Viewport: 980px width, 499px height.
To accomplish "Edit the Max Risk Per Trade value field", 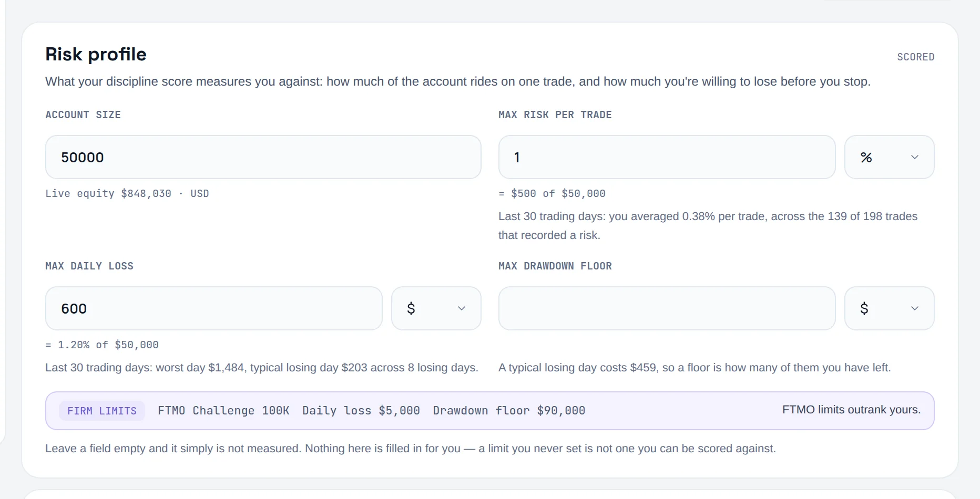I will coord(667,157).
